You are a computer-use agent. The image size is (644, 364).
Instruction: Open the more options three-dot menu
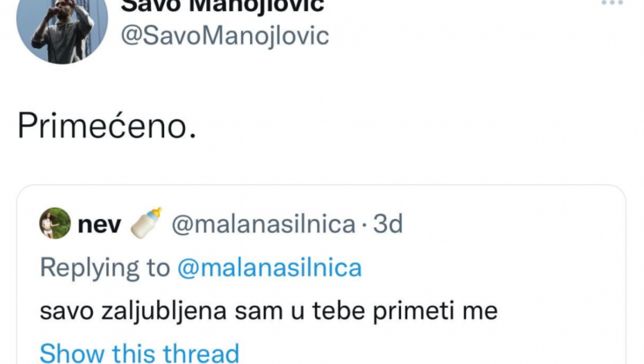tap(611, 3)
